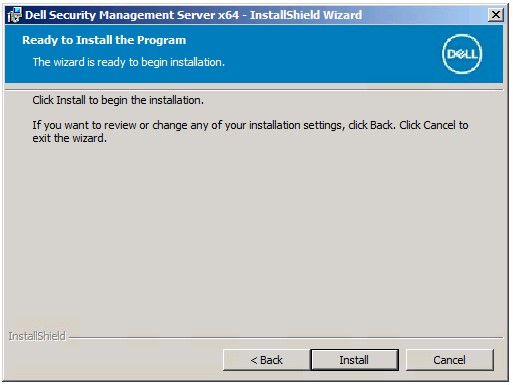Viewport: 513px width, 385px height.
Task: Click empty area of the blue banner
Action: pos(317,55)
